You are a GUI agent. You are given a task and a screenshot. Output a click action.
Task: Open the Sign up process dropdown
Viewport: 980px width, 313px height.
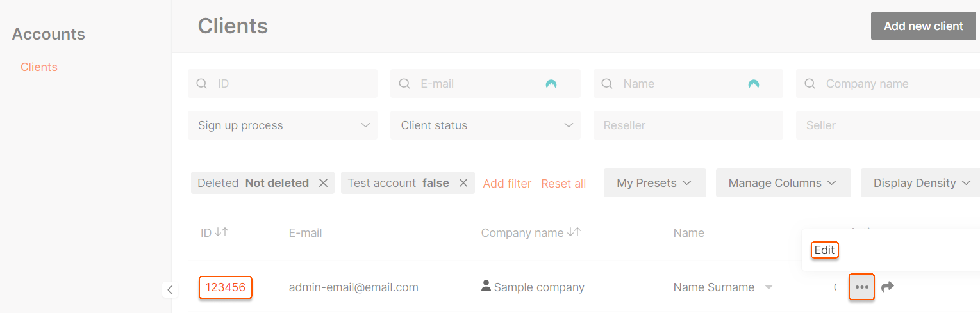tap(282, 125)
